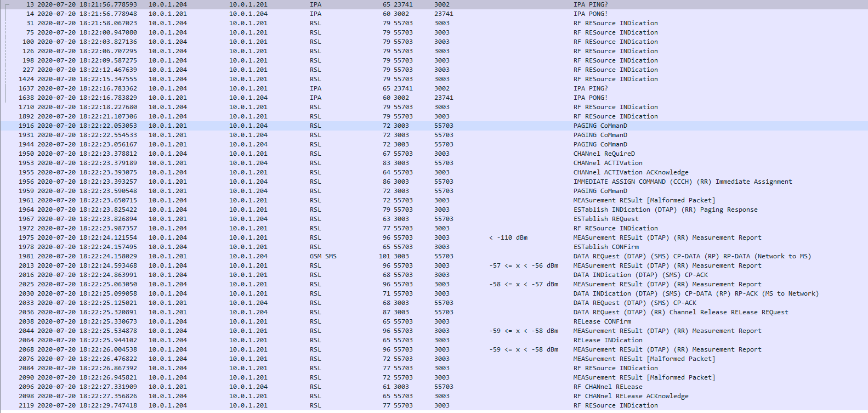Image resolution: width=868 pixels, height=413 pixels.
Task: Select packet 2033 DATA REQuest CP-ACK
Action: pos(634,303)
